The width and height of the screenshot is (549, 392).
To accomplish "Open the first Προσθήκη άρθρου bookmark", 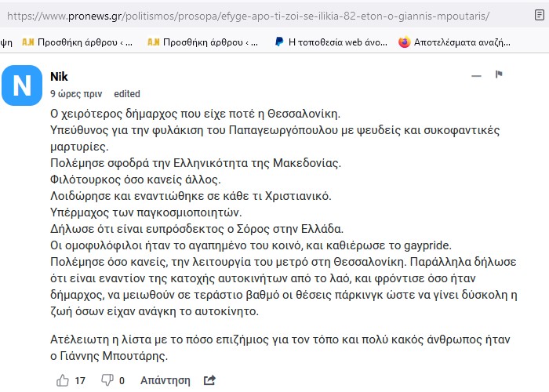I will [x=78, y=42].
